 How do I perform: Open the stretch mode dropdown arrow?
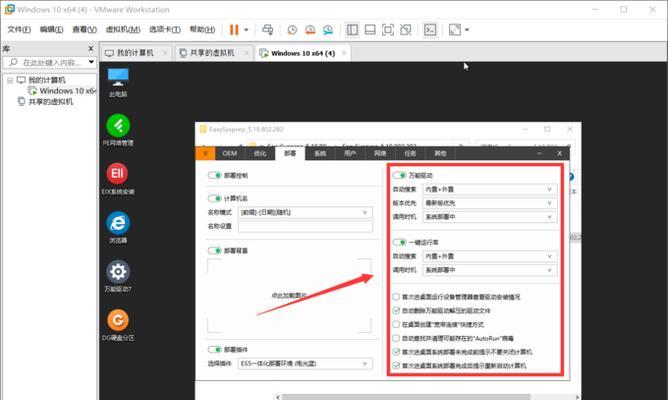coord(467,29)
